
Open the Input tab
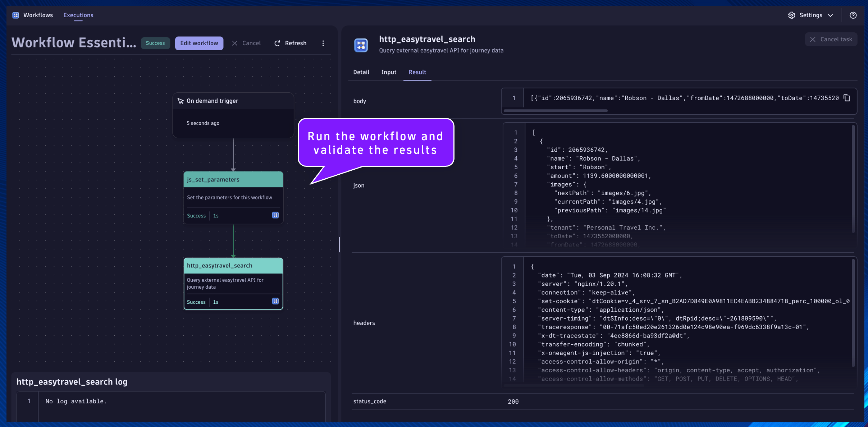[389, 72]
